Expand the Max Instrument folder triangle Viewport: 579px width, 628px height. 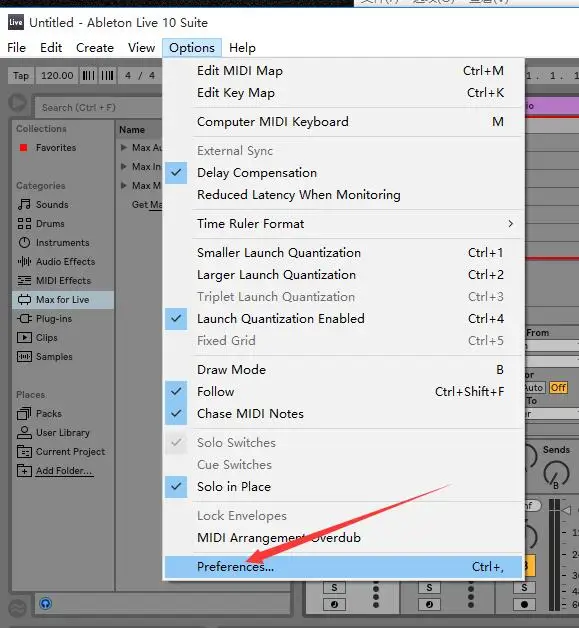124,166
